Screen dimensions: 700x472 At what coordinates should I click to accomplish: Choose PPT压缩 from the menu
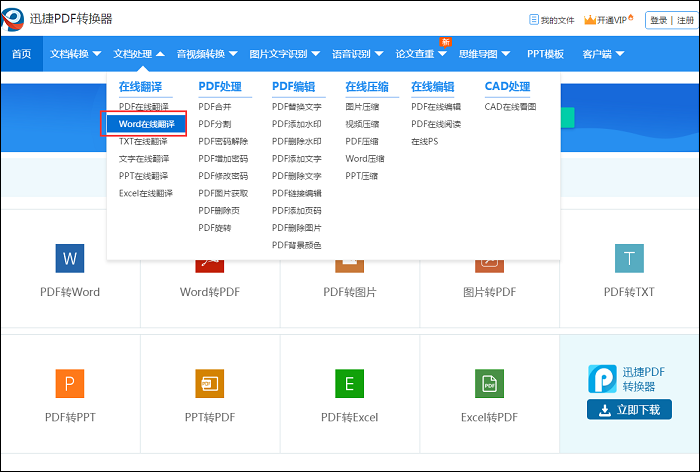362,176
